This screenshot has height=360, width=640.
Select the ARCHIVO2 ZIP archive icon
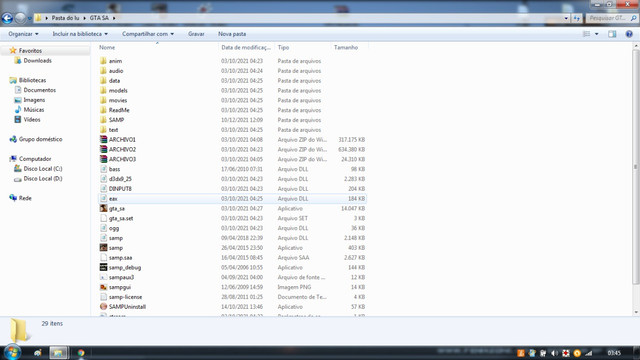pyautogui.click(x=103, y=149)
